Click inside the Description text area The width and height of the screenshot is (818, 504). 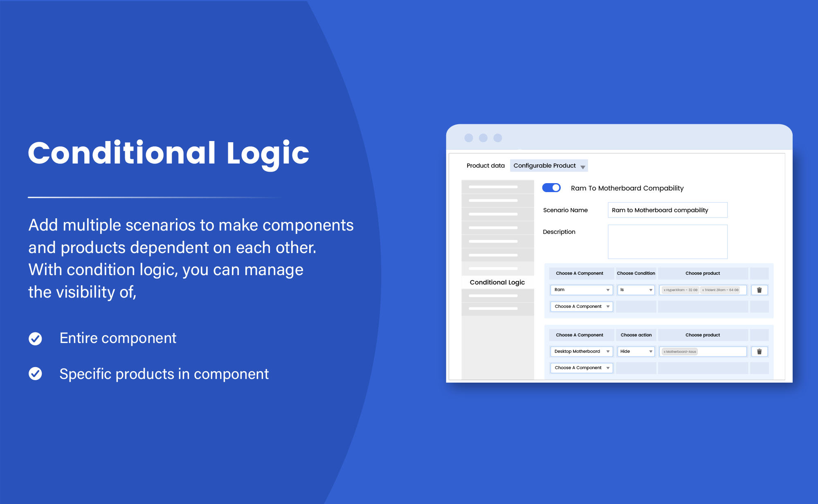667,241
